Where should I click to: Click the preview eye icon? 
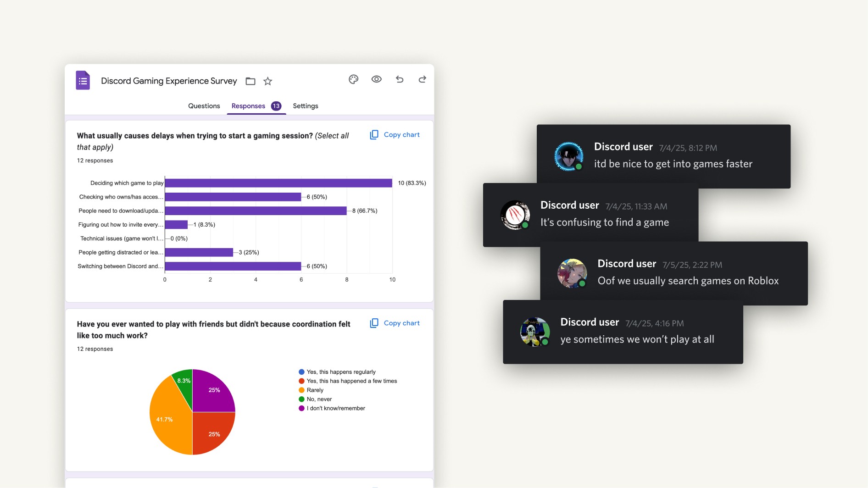pyautogui.click(x=377, y=79)
